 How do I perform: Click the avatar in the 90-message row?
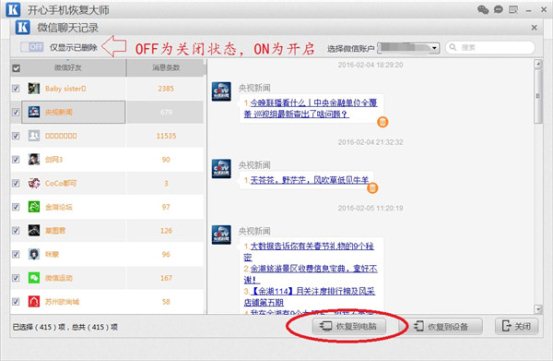point(34,159)
